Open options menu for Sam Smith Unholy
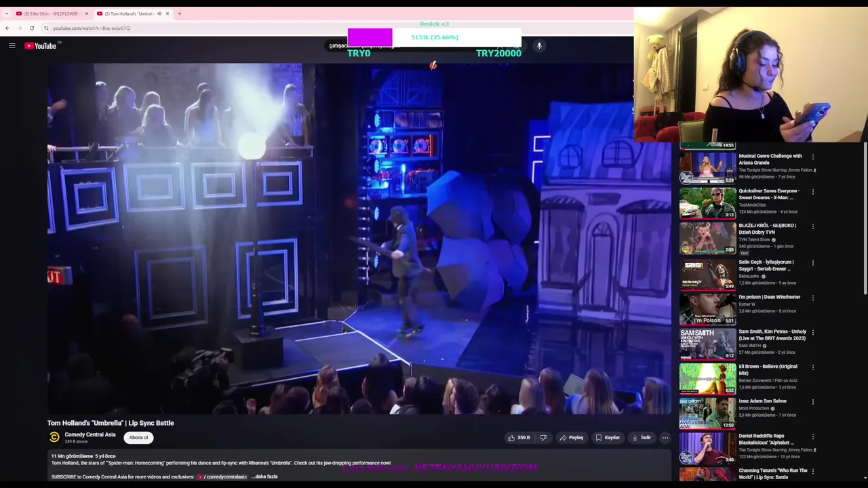Screen dimensions: 868x488 tap(813, 333)
